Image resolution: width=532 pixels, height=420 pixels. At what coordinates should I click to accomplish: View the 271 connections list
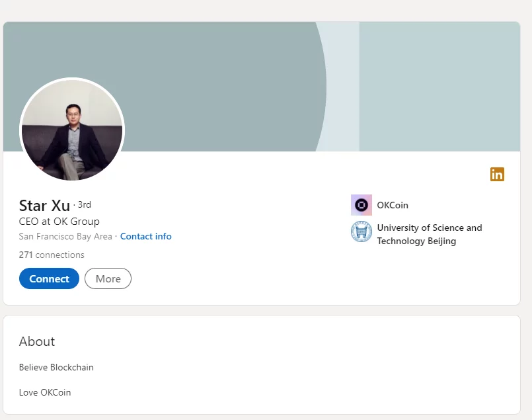coord(52,255)
